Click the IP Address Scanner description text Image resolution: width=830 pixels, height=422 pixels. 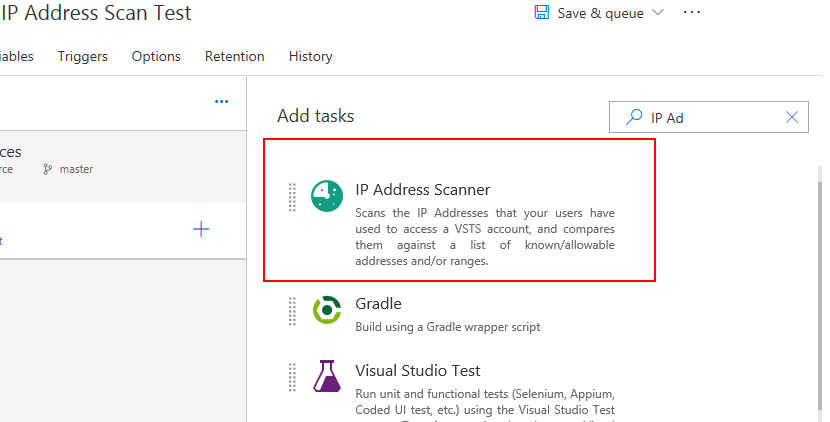(485, 237)
